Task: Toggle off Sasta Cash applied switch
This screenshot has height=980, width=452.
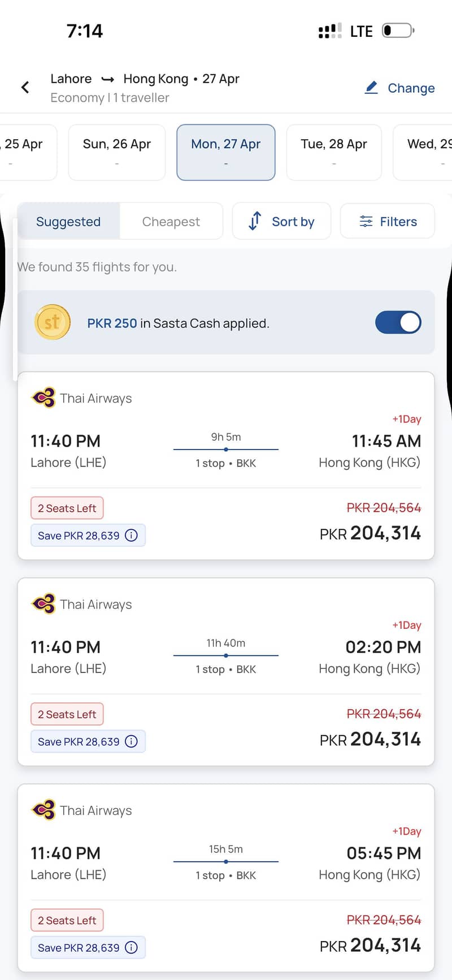Action: (398, 322)
